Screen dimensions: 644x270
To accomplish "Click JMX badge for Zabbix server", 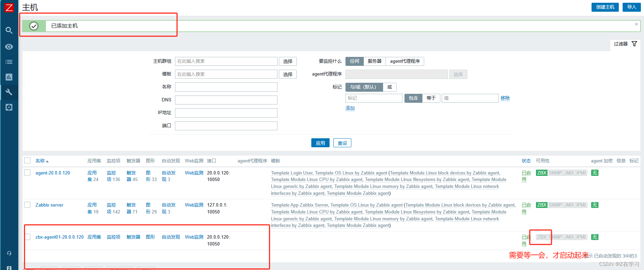I will [x=569, y=205].
